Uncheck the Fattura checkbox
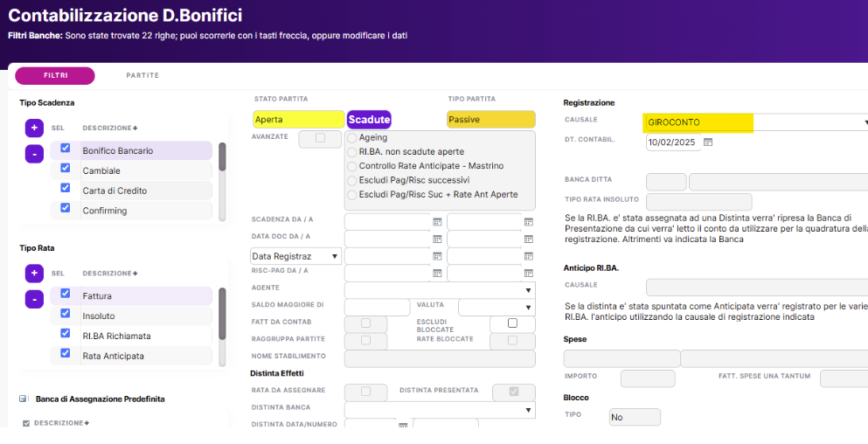This screenshot has width=868, height=444. point(66,293)
